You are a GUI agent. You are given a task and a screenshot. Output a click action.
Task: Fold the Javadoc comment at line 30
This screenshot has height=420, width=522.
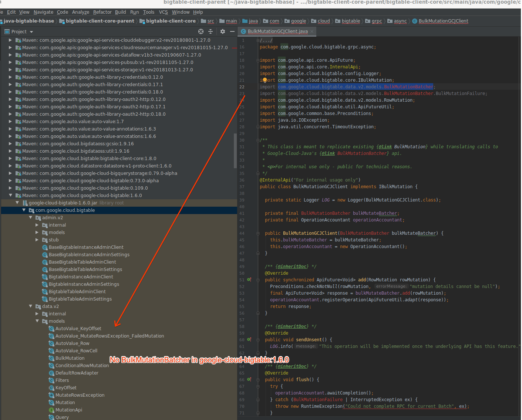tap(258, 140)
